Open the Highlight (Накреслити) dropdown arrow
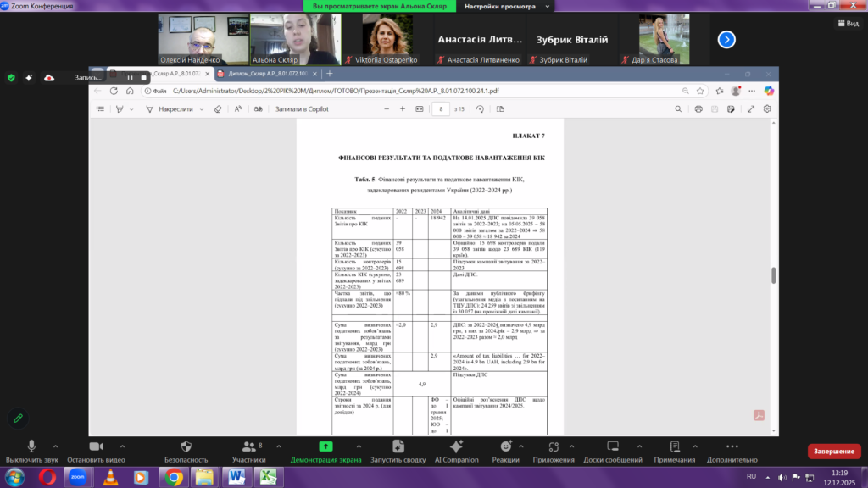This screenshot has width=868, height=488. point(201,108)
